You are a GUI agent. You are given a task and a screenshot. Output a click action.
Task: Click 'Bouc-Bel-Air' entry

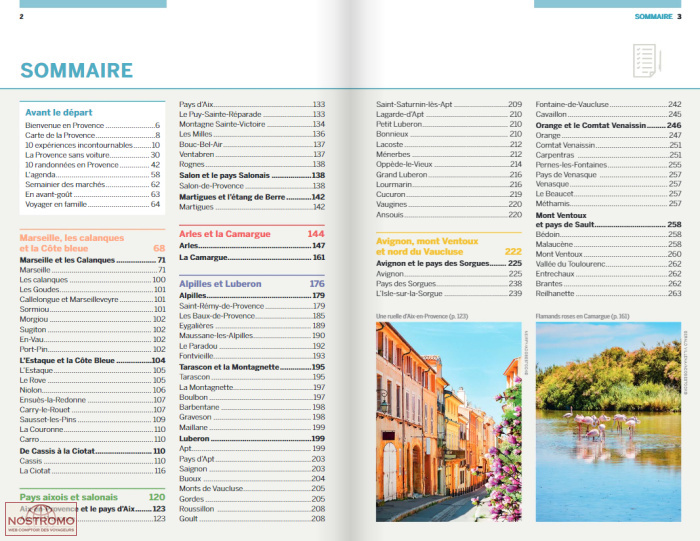252,144
